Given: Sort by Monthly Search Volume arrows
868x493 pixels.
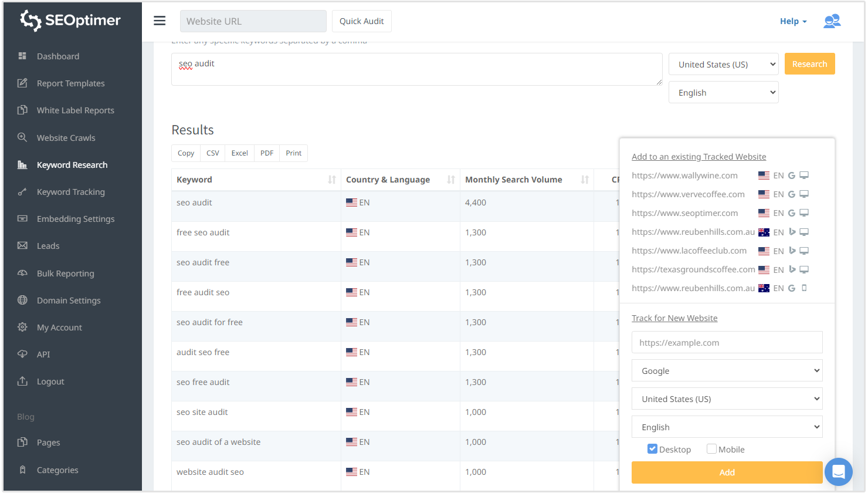Looking at the screenshot, I should coord(585,180).
